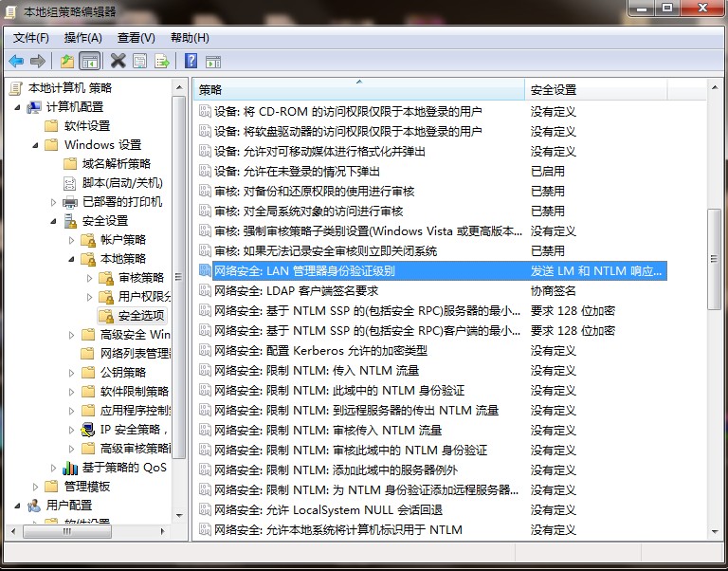Open the Help question mark icon
Viewport: 728px width, 571px height.
(x=191, y=61)
